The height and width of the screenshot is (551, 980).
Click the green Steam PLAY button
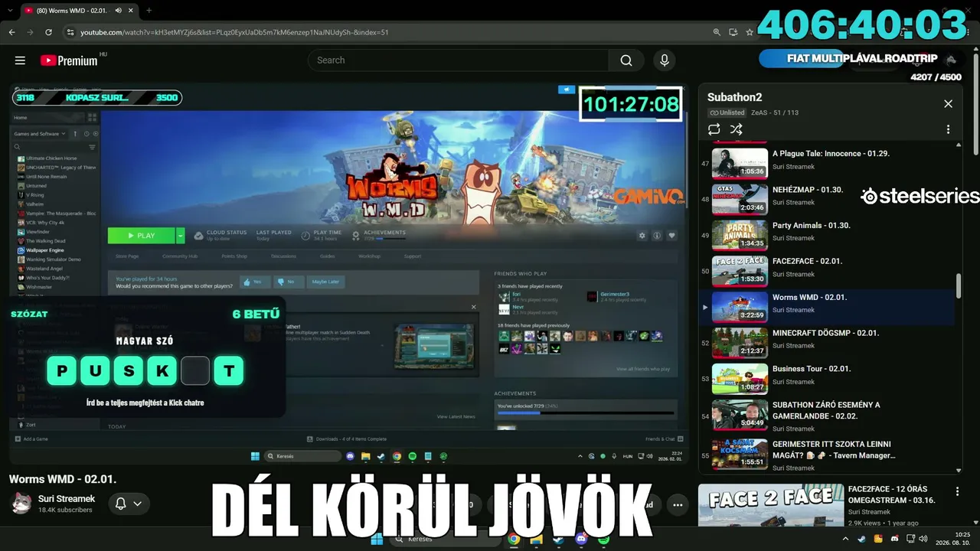(x=142, y=236)
